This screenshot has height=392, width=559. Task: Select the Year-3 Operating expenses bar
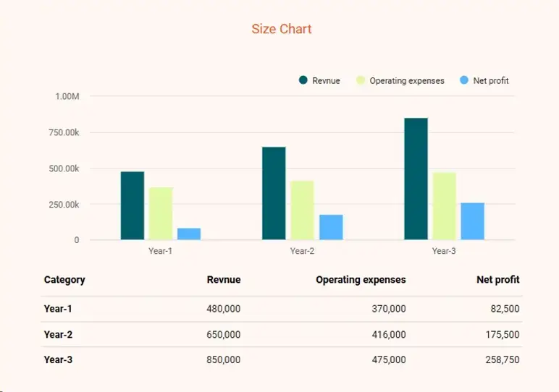click(445, 206)
